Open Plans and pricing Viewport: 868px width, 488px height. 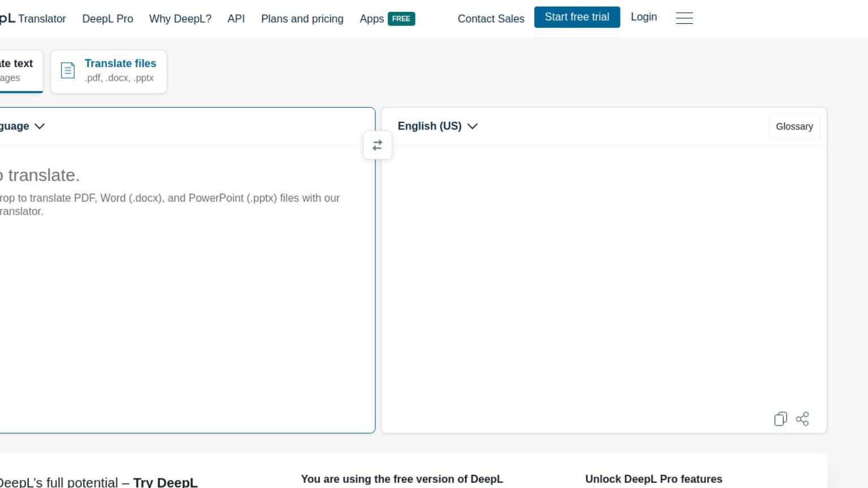302,19
